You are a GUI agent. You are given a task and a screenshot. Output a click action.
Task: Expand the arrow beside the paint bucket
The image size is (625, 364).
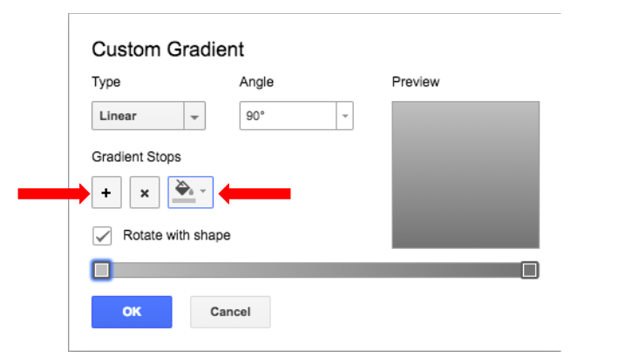click(x=203, y=191)
